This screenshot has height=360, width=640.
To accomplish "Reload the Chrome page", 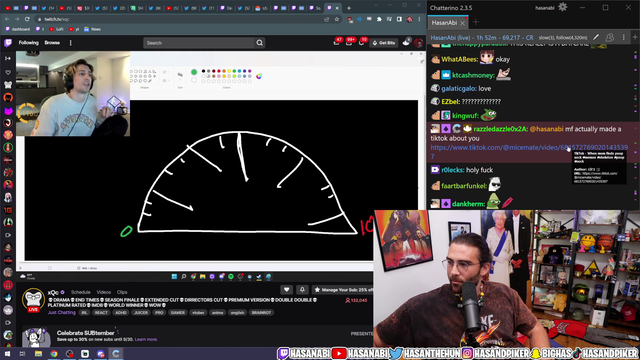I will pyautogui.click(x=27, y=19).
